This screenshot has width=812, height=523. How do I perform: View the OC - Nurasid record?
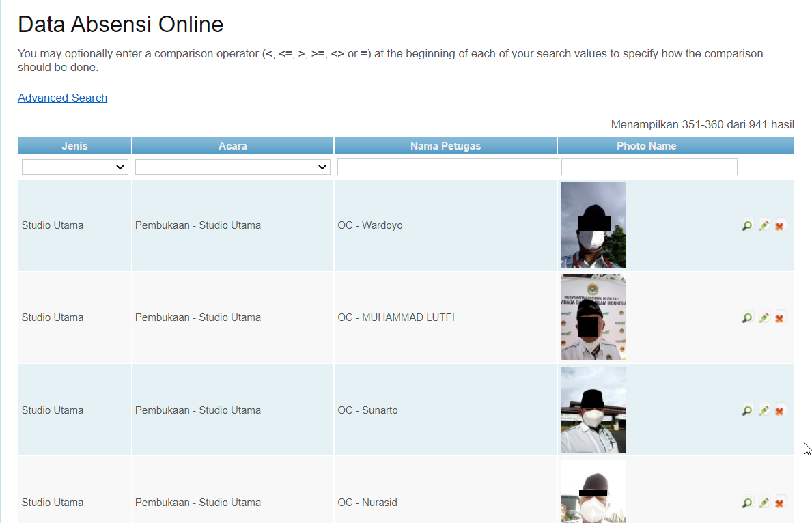tap(746, 503)
